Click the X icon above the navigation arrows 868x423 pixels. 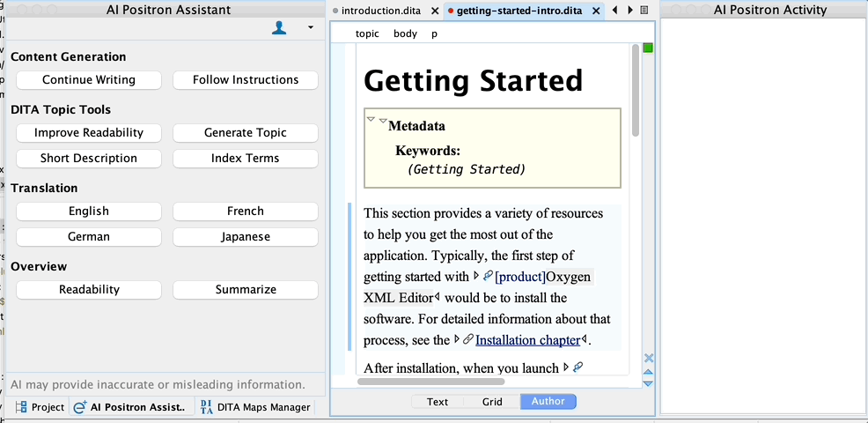(649, 358)
